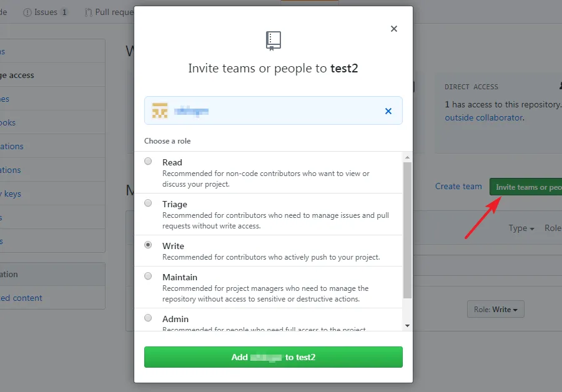The image size is (562, 392).
Task: Expand the Role: Write dropdown
Action: (x=496, y=309)
